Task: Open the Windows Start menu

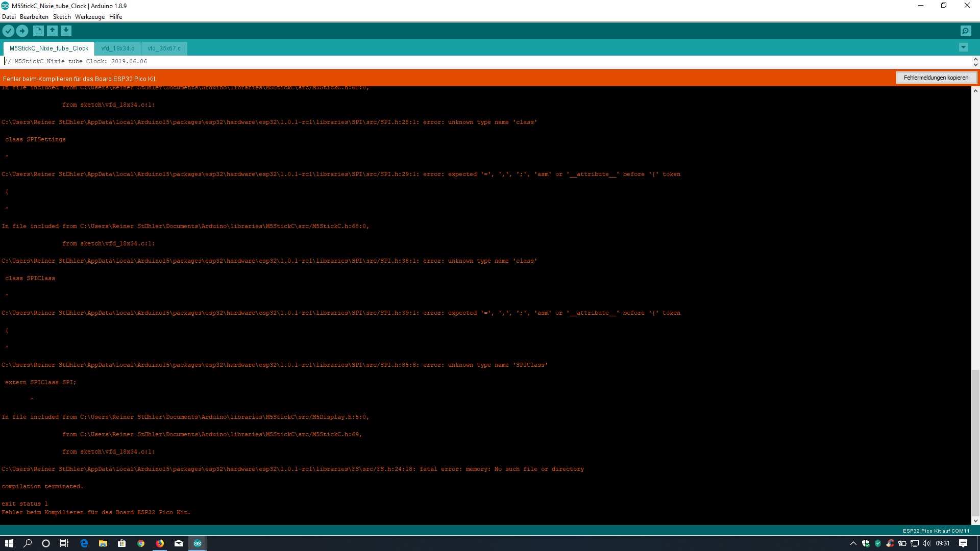Action: pyautogui.click(x=9, y=543)
